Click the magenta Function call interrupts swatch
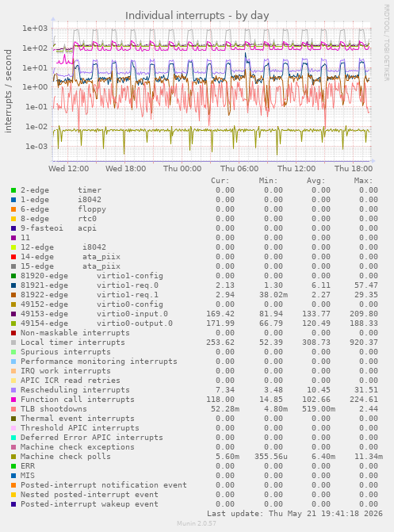The image size is (394, 532). point(13,400)
